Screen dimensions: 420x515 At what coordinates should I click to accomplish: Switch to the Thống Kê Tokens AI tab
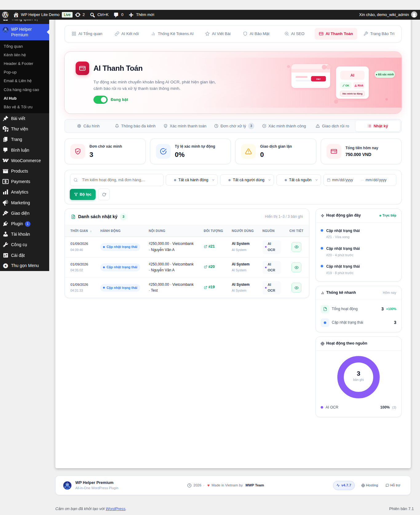coord(172,34)
